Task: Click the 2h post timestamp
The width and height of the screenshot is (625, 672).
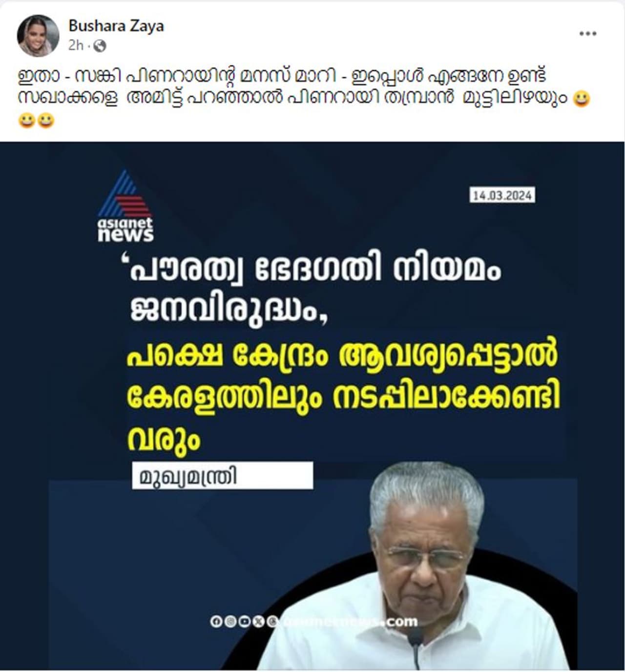Action: pyautogui.click(x=76, y=46)
